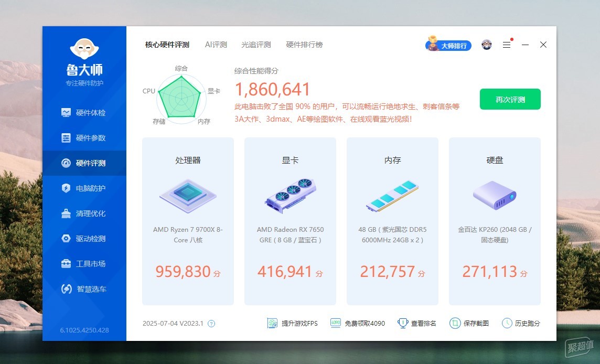Click the 综合性能得分 heading
The width and height of the screenshot is (600, 364).
click(256, 71)
